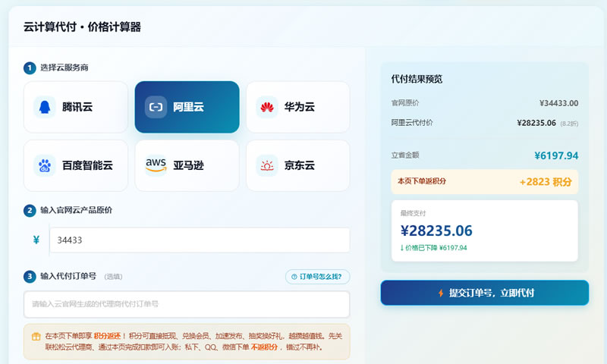Click the JD Cloud sun logo icon

(x=267, y=165)
